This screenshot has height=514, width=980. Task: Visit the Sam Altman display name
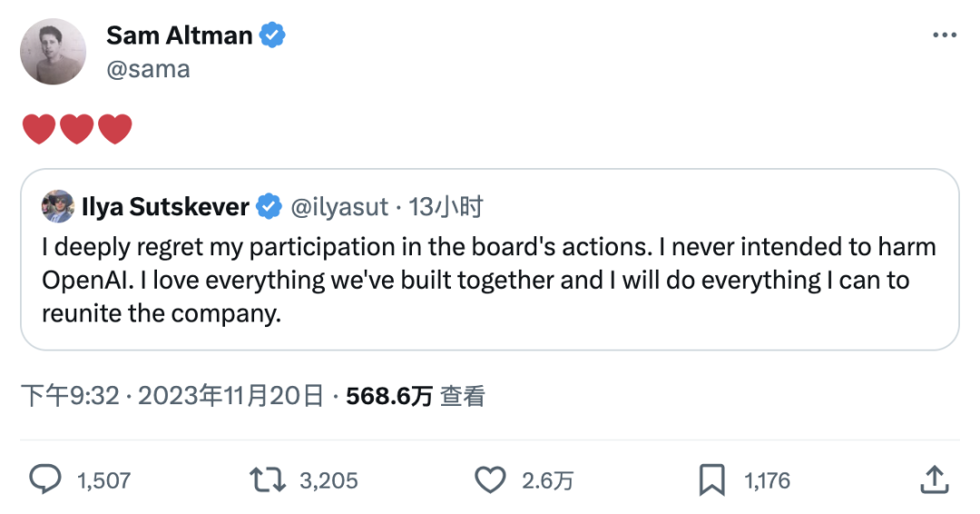pos(180,35)
